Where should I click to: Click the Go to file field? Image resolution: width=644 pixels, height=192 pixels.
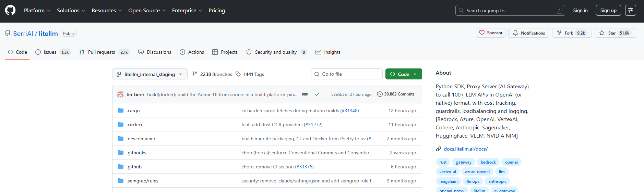coord(347,74)
